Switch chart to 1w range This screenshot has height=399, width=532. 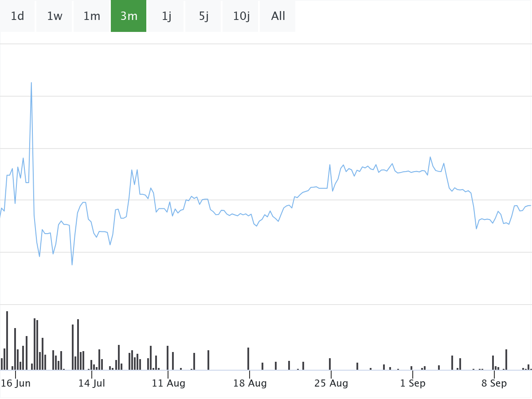click(x=55, y=16)
